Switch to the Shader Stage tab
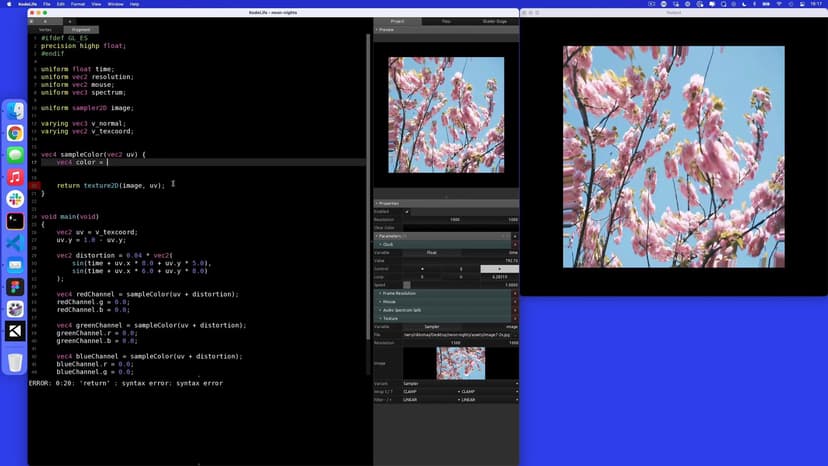The width and height of the screenshot is (828, 466). tap(494, 21)
